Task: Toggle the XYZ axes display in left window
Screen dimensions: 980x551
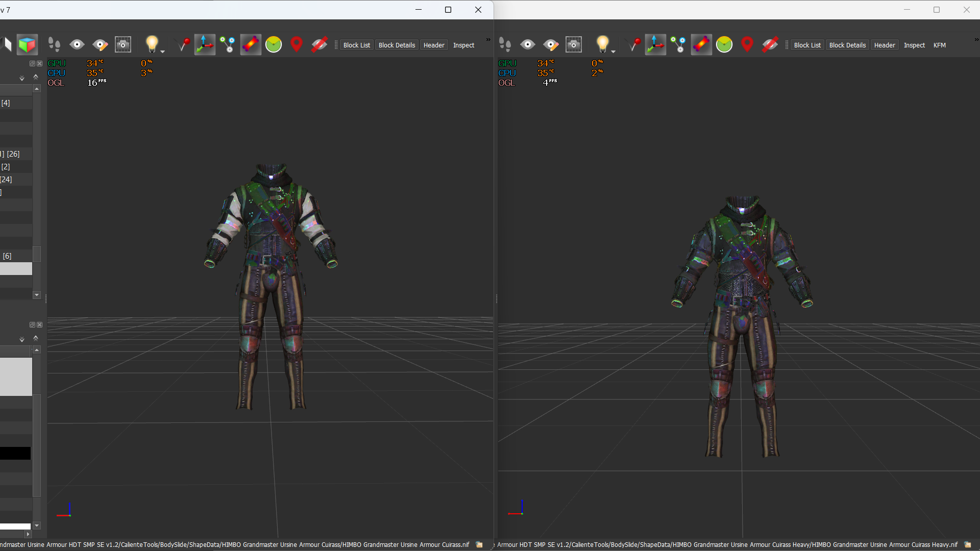Action: [x=205, y=45]
